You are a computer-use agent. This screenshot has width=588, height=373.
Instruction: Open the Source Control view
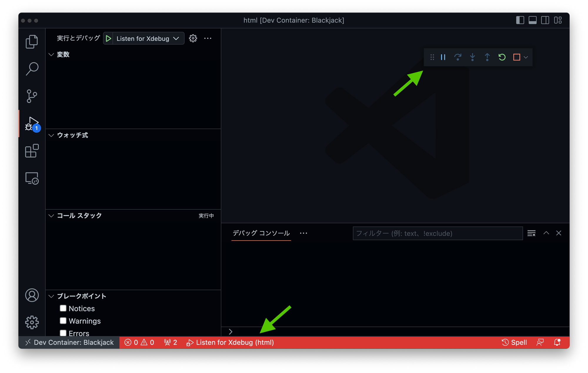coord(32,96)
